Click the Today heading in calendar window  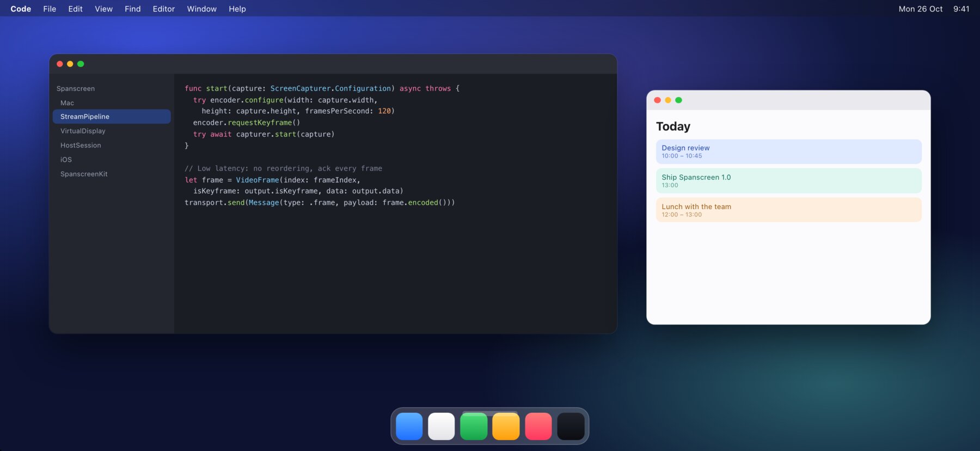673,126
